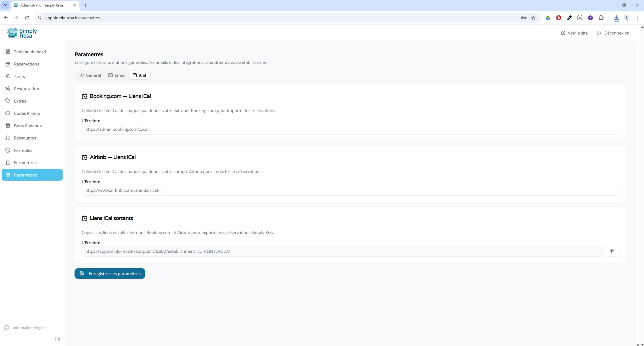Open Réservations from sidebar
Viewport: 644px width, 346px height.
pos(27,64)
